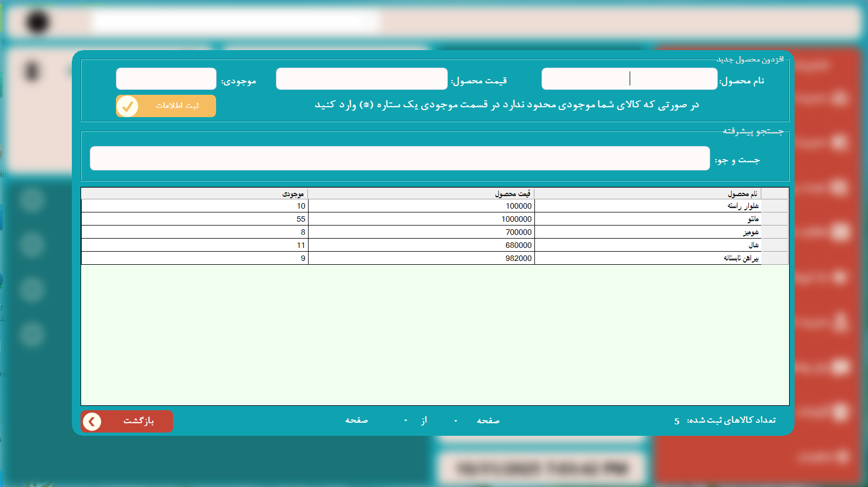Click the price cell showing 982000

pyautogui.click(x=421, y=258)
